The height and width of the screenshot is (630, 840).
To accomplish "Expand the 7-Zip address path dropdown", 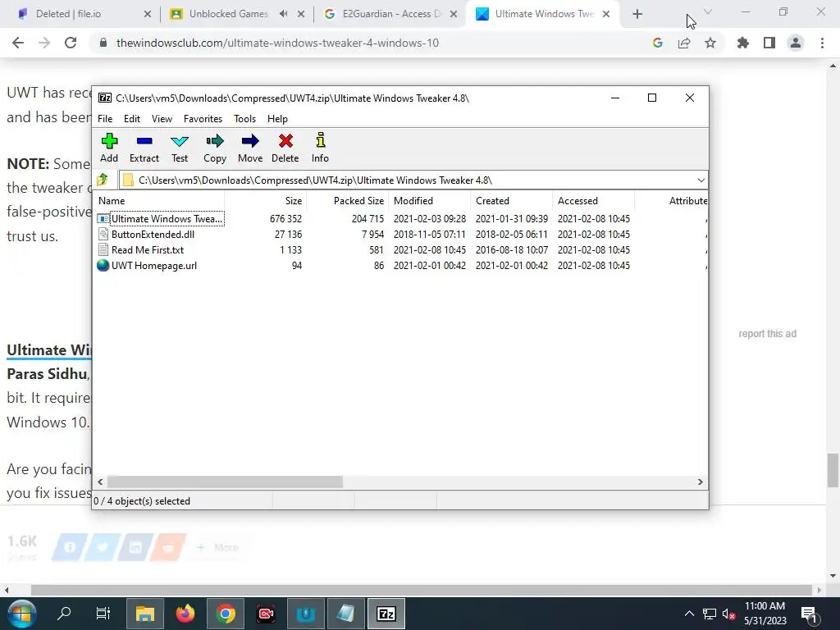I will point(701,180).
